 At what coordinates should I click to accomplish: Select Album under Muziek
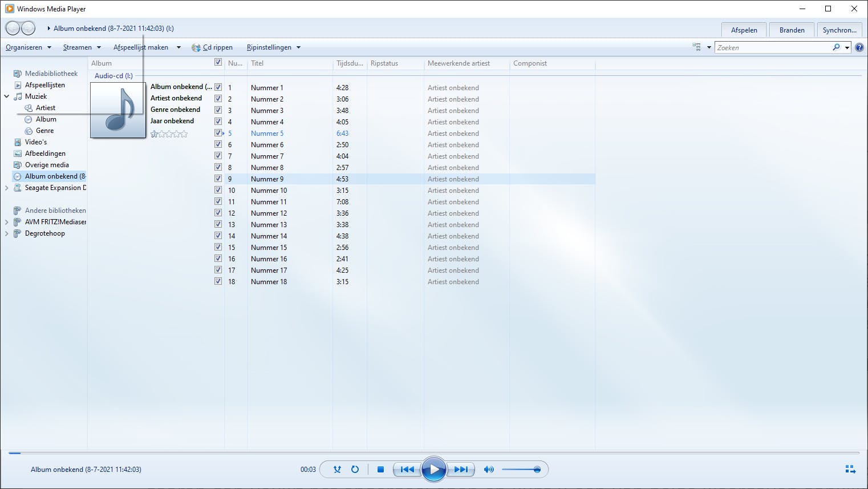[x=46, y=119]
